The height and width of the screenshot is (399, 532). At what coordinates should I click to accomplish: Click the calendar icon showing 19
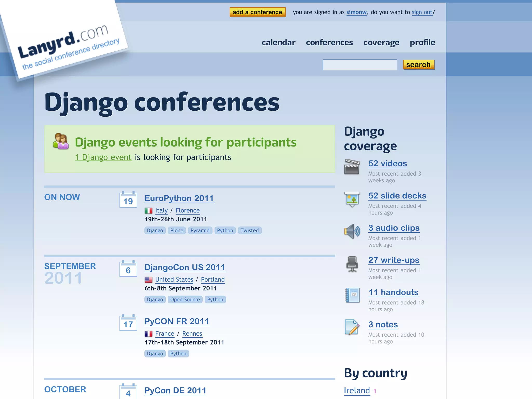(x=128, y=199)
